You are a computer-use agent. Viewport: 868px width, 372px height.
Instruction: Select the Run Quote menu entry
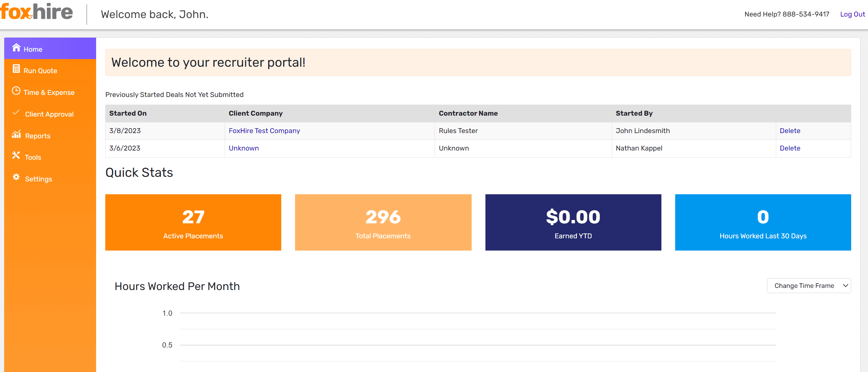click(40, 71)
